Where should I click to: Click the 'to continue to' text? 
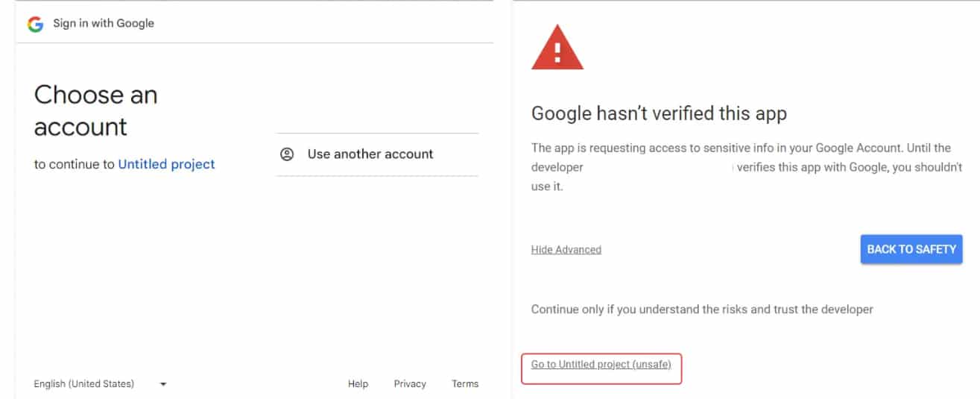click(74, 164)
